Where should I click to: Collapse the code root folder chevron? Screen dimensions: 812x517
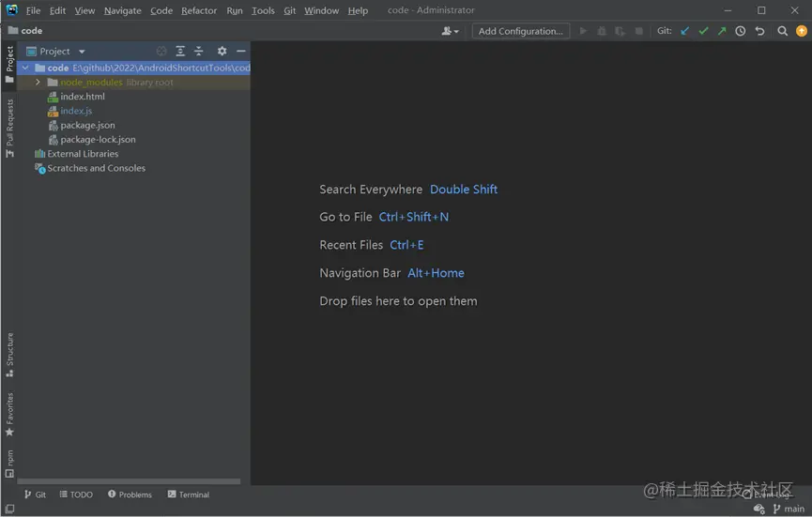point(25,68)
